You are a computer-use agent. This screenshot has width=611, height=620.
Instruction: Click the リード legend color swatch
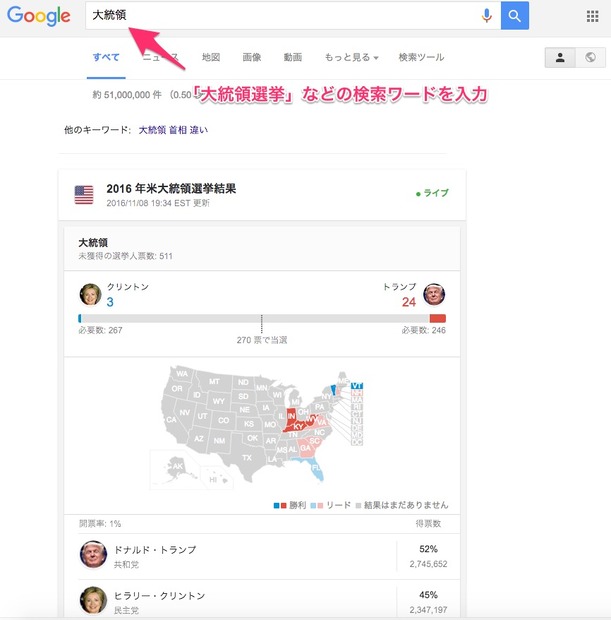(317, 505)
